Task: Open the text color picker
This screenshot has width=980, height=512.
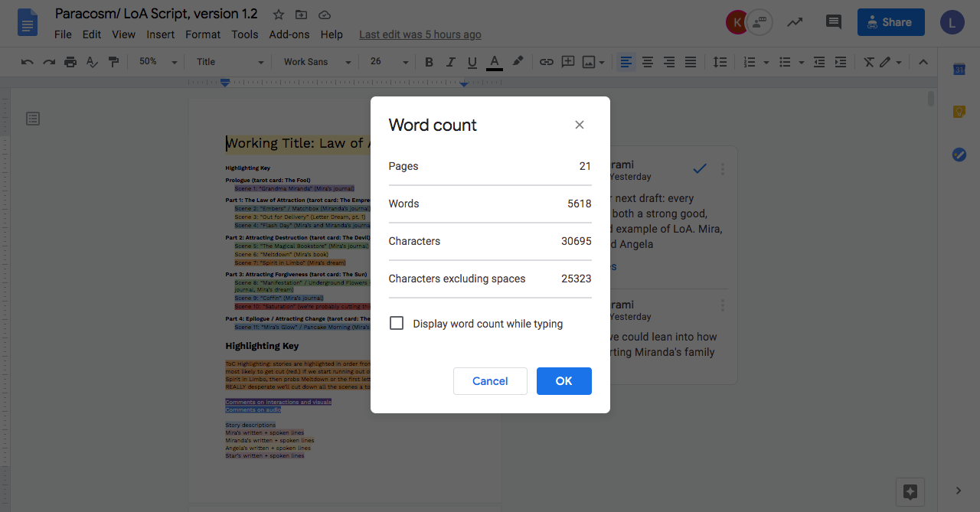Action: [x=495, y=62]
